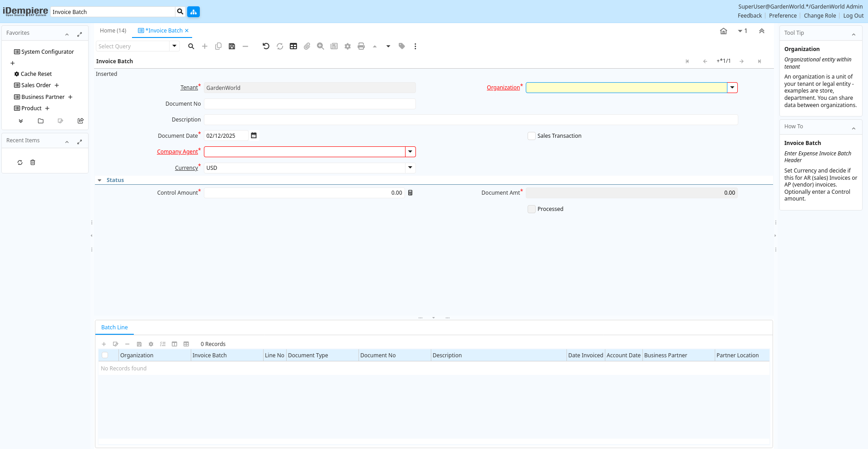
Task: Toggle the Processed checkbox
Action: coord(532,209)
